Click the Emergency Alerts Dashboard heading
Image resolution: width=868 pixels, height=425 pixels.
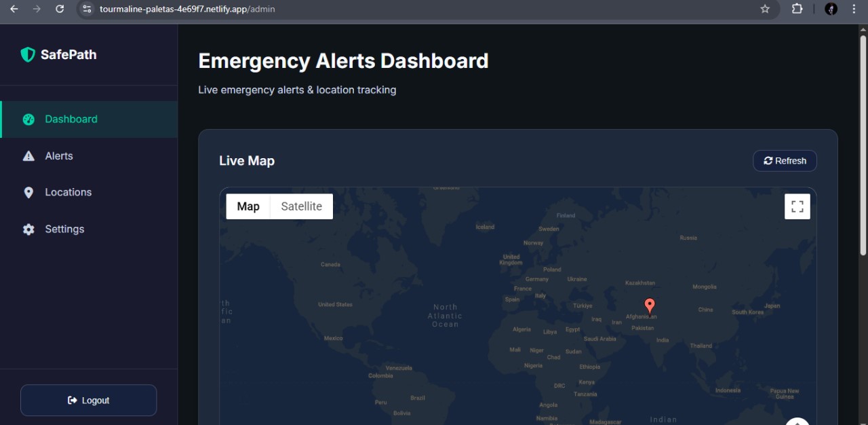point(343,61)
